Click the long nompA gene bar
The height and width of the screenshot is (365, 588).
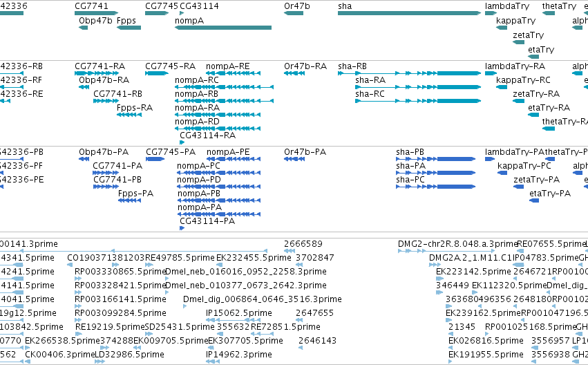tap(223, 28)
